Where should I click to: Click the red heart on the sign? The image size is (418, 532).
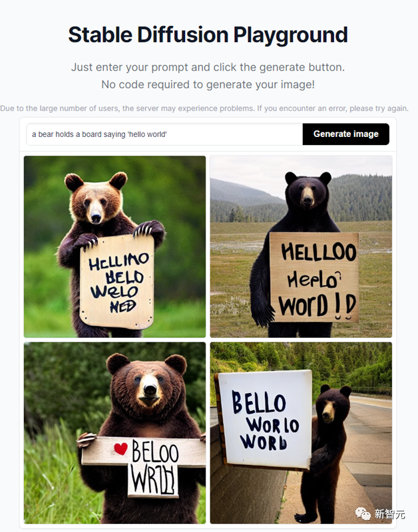[120, 448]
